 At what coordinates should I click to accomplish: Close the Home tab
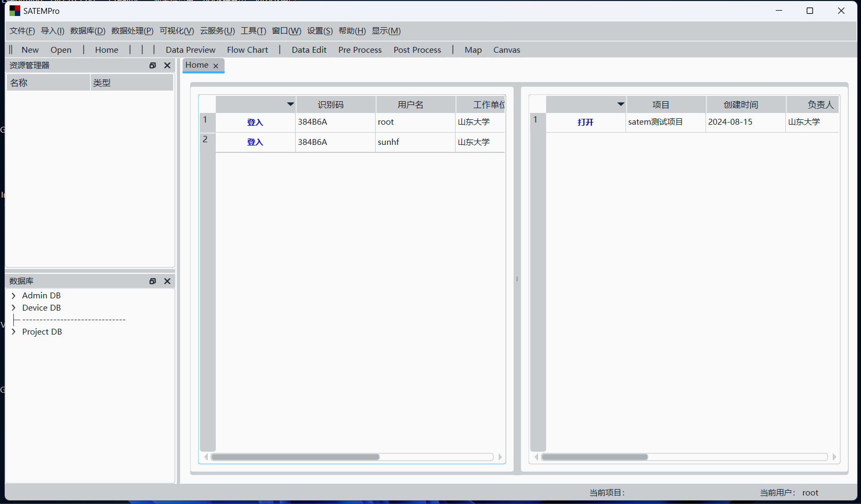[x=216, y=66]
